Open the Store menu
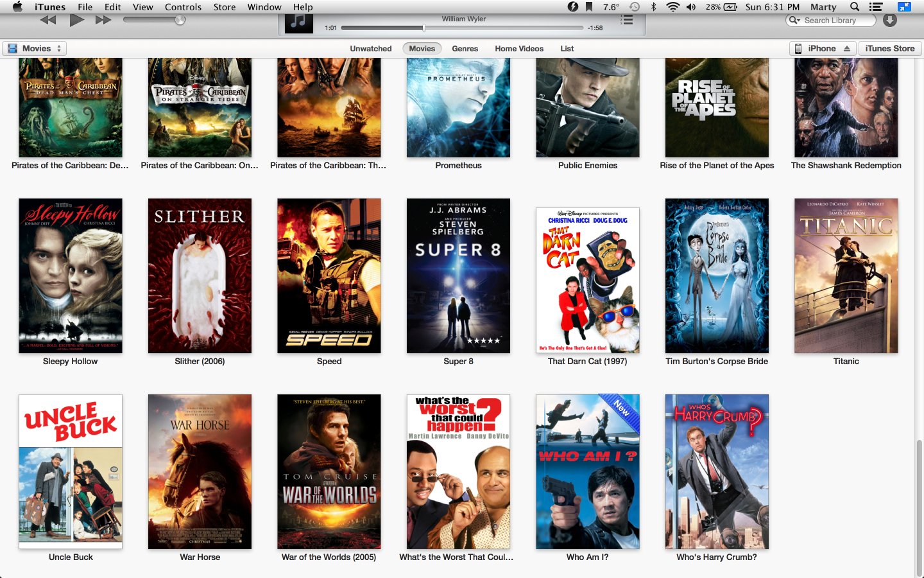The image size is (924, 578). [225, 7]
